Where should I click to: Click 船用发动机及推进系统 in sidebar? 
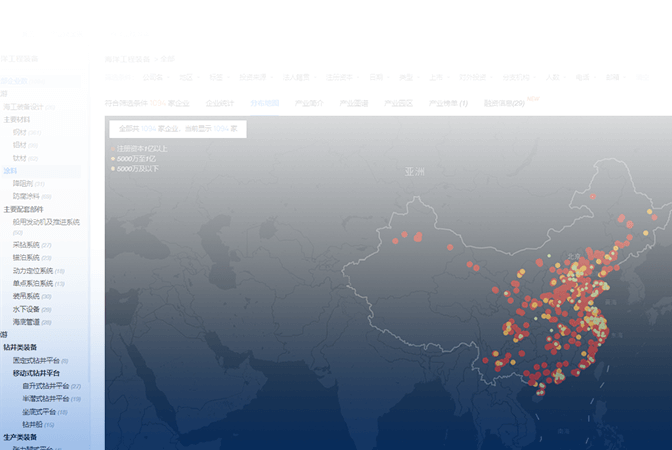(45, 221)
